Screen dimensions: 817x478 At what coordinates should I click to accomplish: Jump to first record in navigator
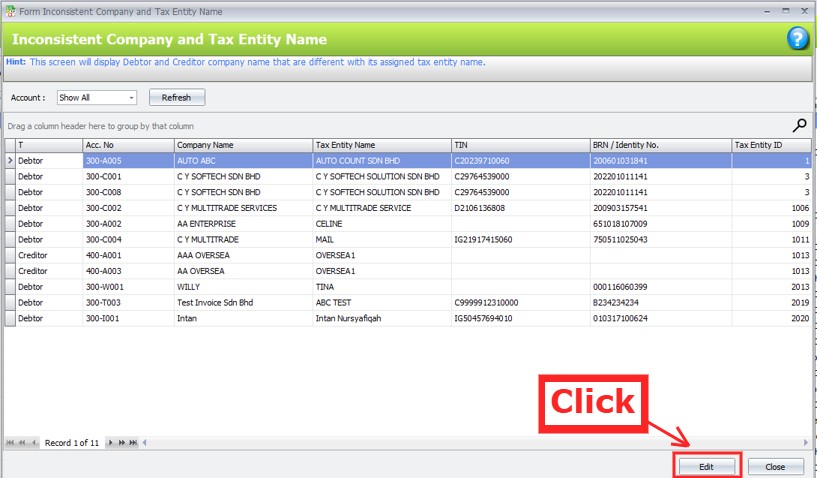[11, 442]
